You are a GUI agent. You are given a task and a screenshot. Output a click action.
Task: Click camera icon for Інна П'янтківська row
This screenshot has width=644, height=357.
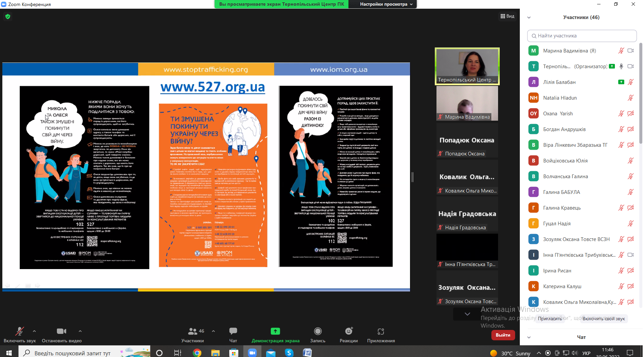pos(631,255)
